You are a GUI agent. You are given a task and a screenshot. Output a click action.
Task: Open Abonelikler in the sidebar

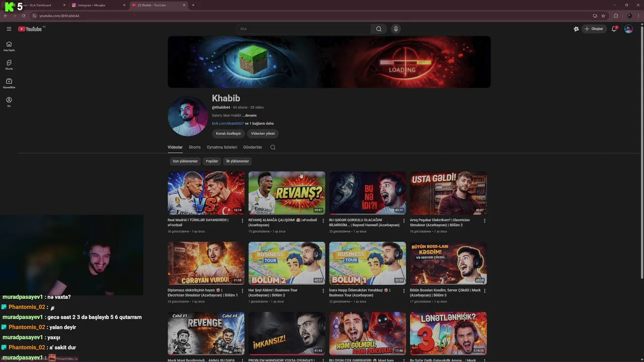9,83
